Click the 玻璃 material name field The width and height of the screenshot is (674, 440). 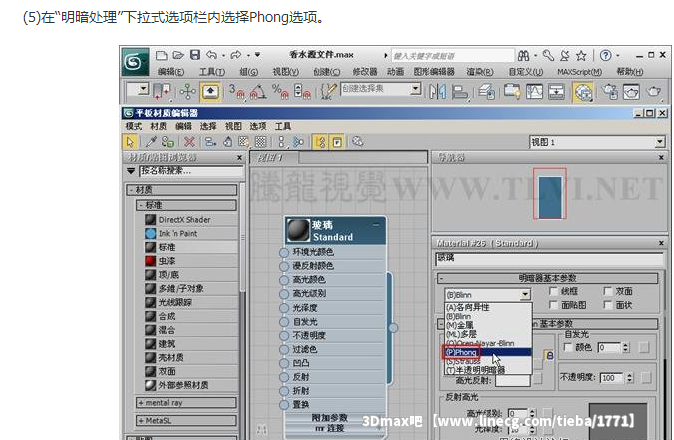[549, 259]
